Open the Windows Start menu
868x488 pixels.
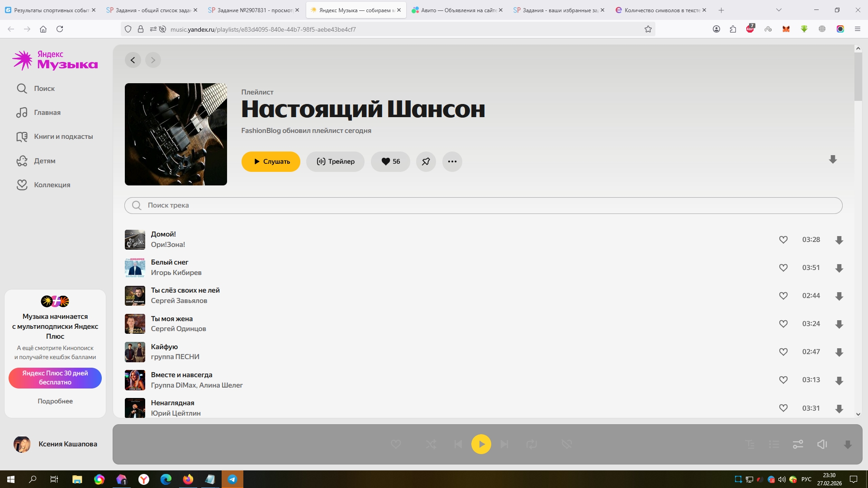[x=11, y=479]
